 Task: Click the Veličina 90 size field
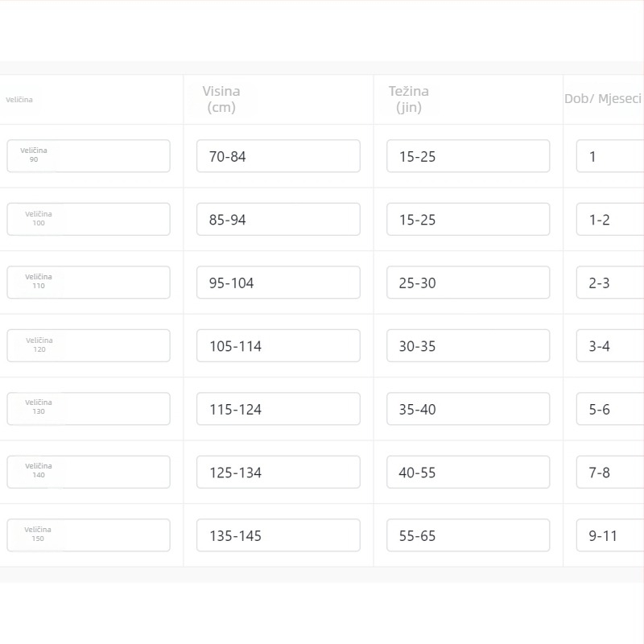[89, 156]
